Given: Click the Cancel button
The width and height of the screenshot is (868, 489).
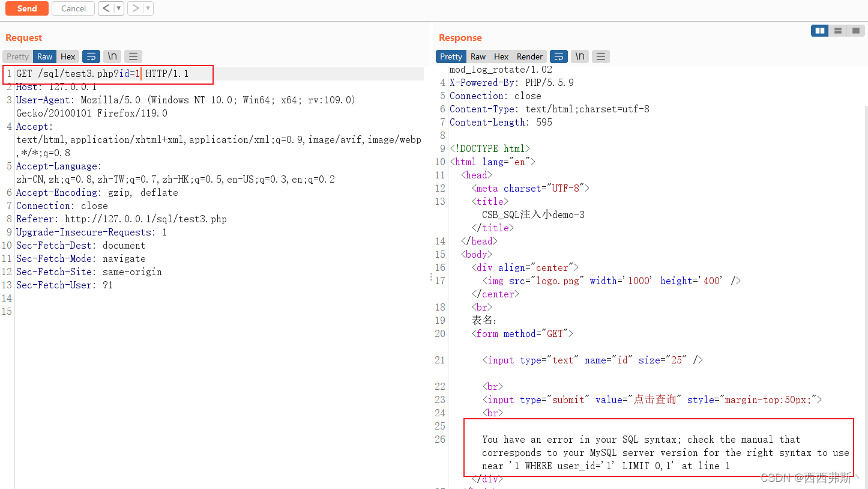Looking at the screenshot, I should (x=73, y=8).
